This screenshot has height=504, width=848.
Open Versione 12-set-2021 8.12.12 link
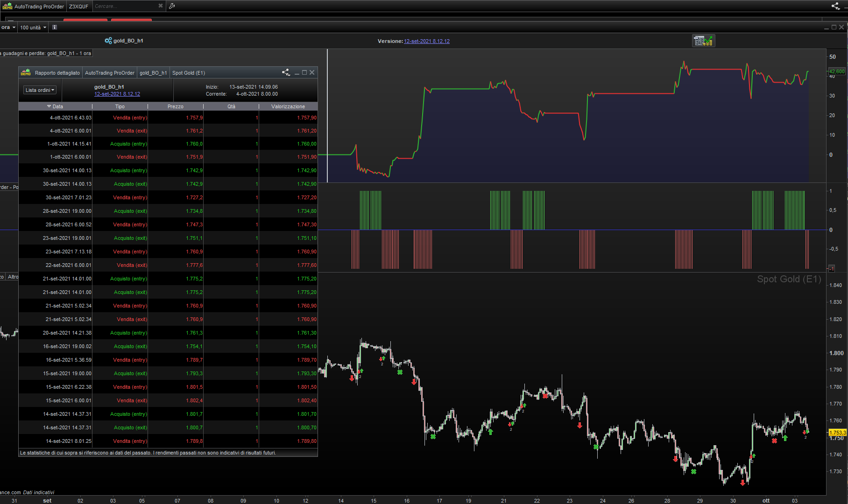[426, 41]
